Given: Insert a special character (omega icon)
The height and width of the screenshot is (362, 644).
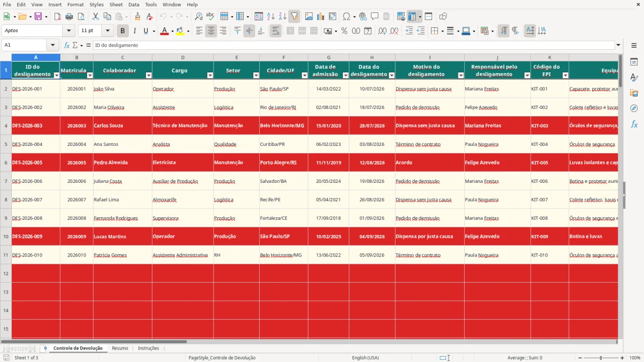Looking at the screenshot, I should pos(347,17).
